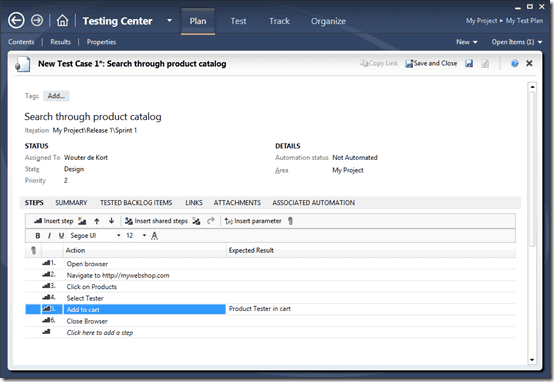Click step icon for Close Browser row
Screen dimensions: 554x382
[46, 320]
